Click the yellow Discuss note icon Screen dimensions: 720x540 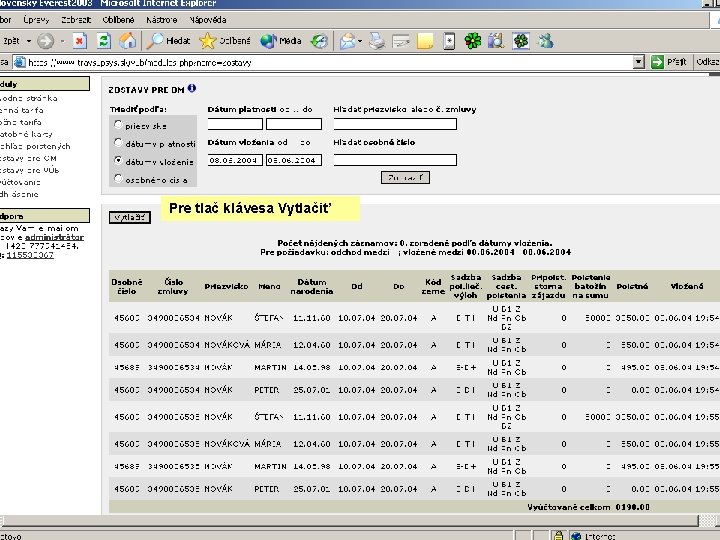point(425,41)
